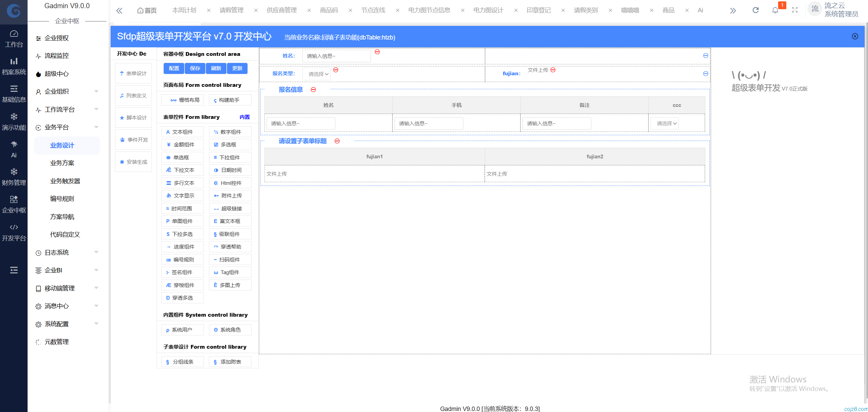Add the 附件上传 control
Screen dimensions: 868x412
click(230, 196)
